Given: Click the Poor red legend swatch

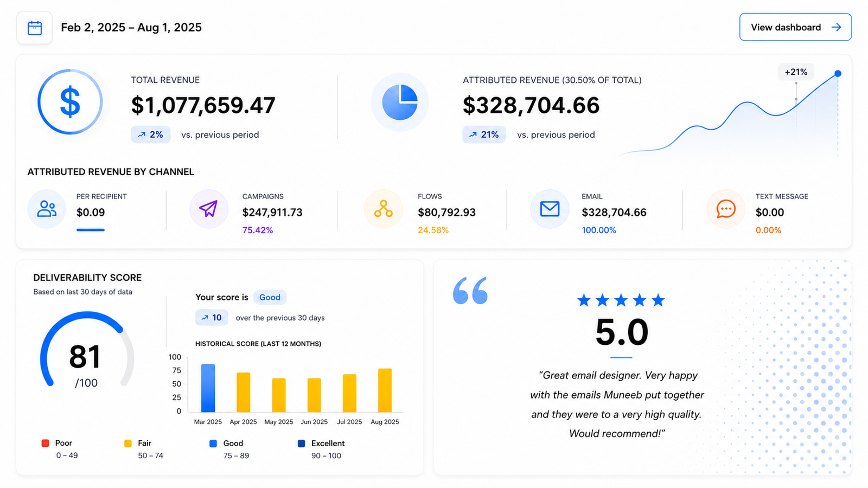Looking at the screenshot, I should coord(46,443).
